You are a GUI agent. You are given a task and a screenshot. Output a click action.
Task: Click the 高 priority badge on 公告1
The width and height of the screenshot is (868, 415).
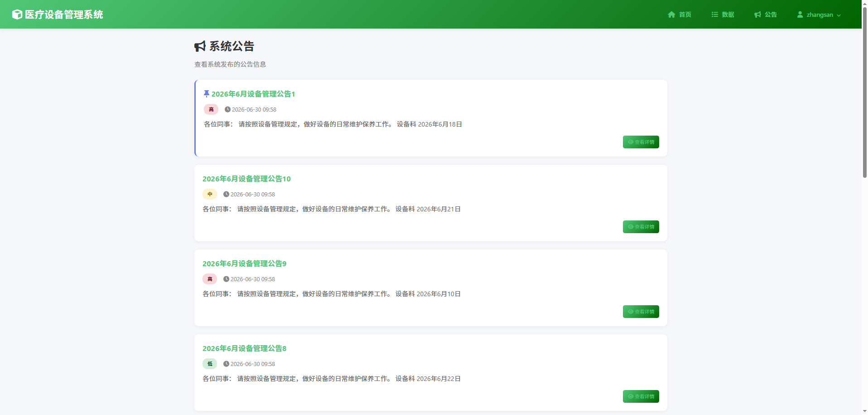click(x=211, y=109)
